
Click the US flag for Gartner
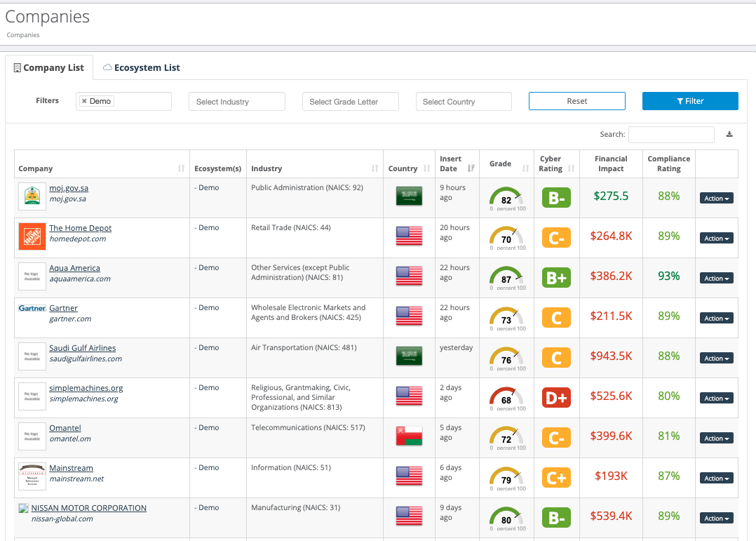click(x=409, y=316)
